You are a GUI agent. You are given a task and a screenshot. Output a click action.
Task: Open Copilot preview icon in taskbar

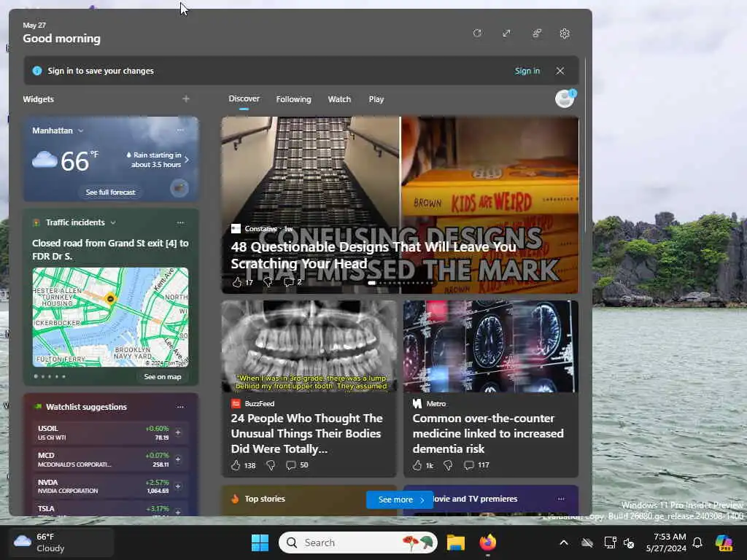(x=724, y=542)
